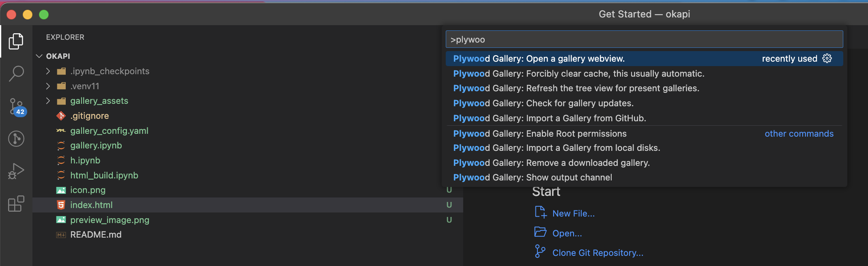Image resolution: width=868 pixels, height=266 pixels.
Task: Open Source Control view with 42 badge
Action: coord(17,107)
